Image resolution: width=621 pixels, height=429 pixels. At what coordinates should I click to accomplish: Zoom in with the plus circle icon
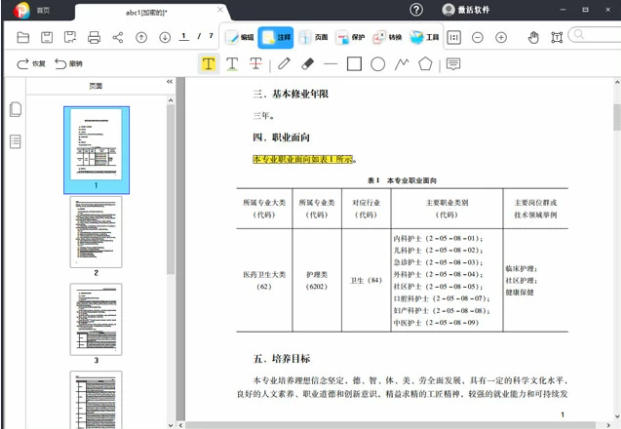501,38
